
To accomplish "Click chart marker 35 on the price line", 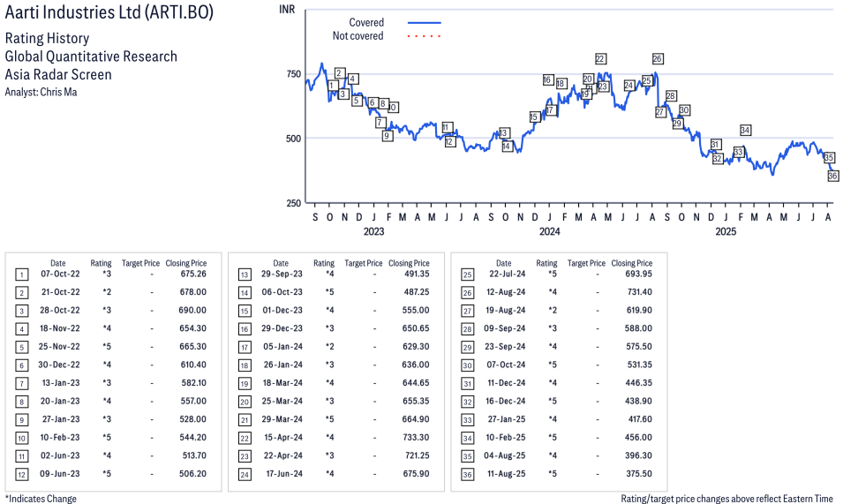I will click(x=829, y=157).
